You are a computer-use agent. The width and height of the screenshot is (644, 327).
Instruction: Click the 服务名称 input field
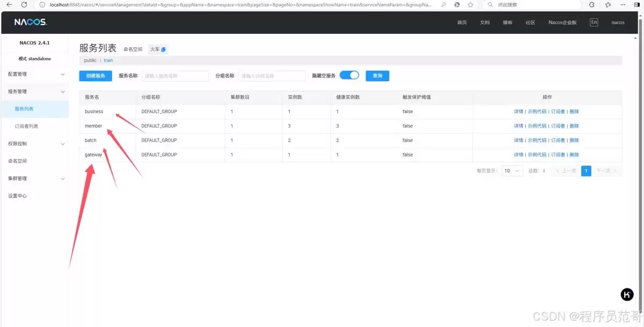point(175,76)
